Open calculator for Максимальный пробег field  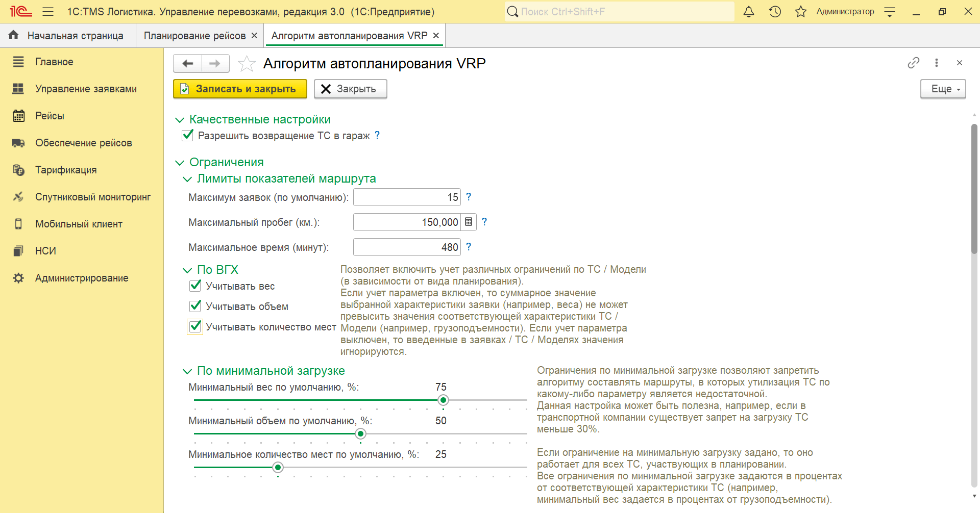pos(469,222)
